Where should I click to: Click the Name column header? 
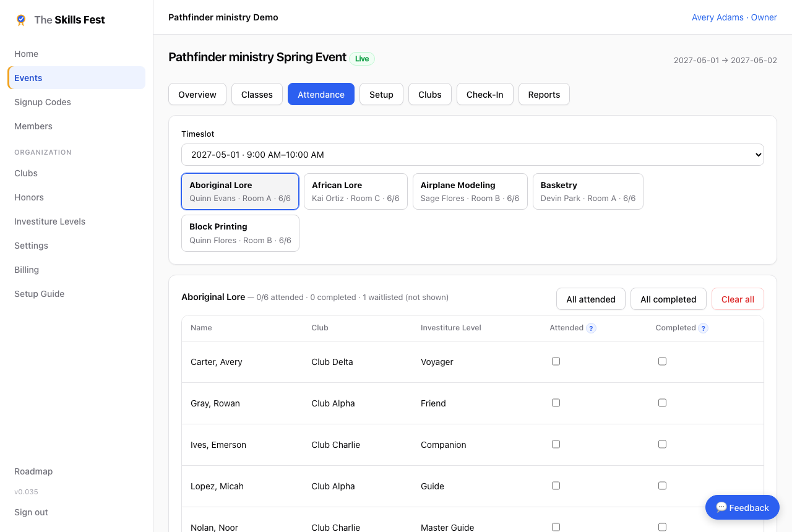tap(201, 328)
